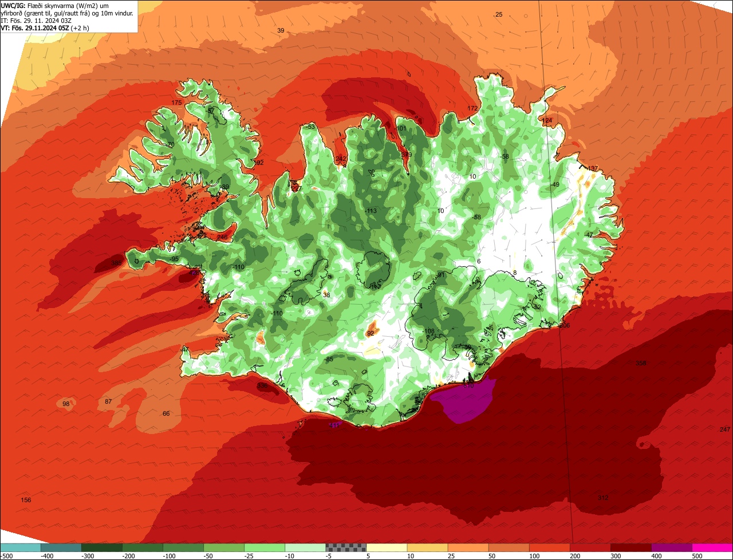The image size is (733, 560).
Task: Click the map value "87" southwest of Iceland
Action: (108, 401)
